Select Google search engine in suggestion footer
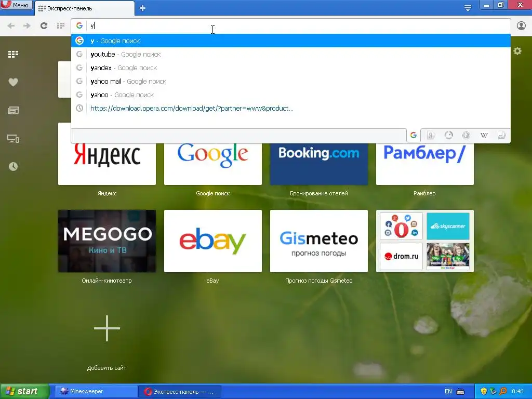The height and width of the screenshot is (399, 532). click(413, 136)
